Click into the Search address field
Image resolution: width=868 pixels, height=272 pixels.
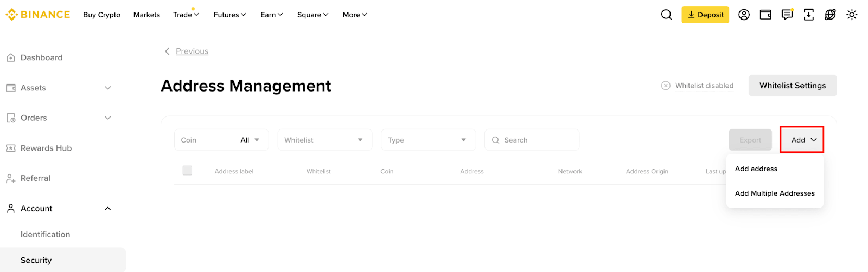532,140
